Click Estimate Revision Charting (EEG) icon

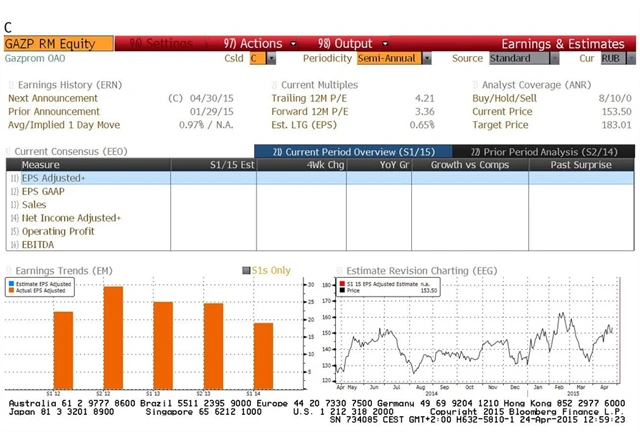[339, 270]
